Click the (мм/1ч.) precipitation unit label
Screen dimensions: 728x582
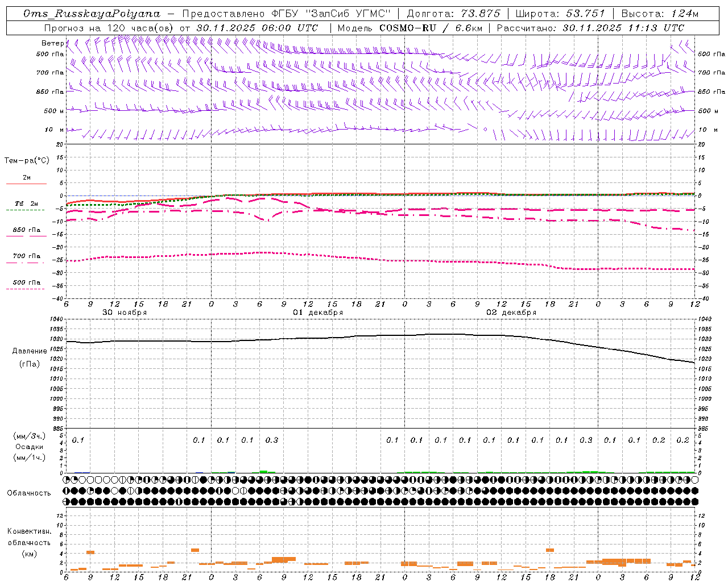tap(30, 458)
